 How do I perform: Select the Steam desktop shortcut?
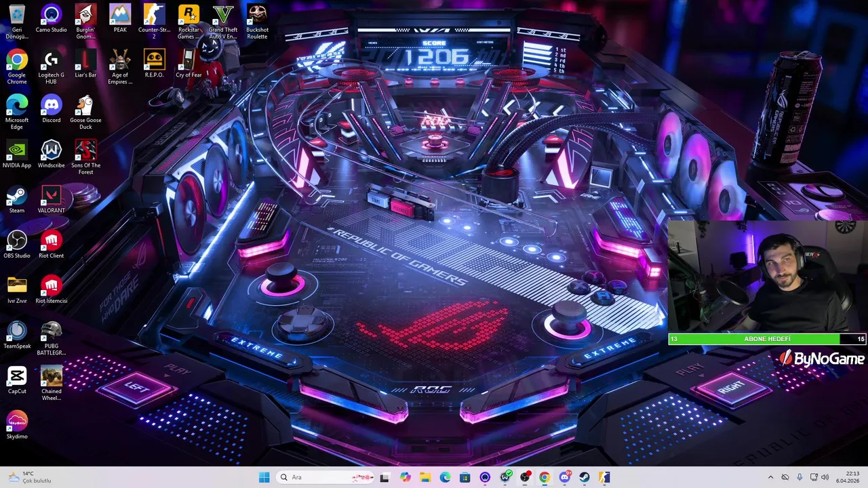tap(17, 200)
